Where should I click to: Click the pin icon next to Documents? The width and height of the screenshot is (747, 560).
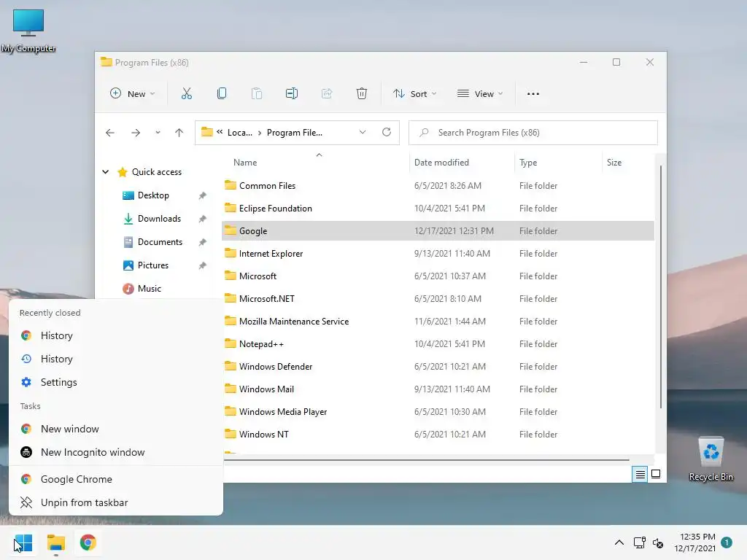pos(203,242)
